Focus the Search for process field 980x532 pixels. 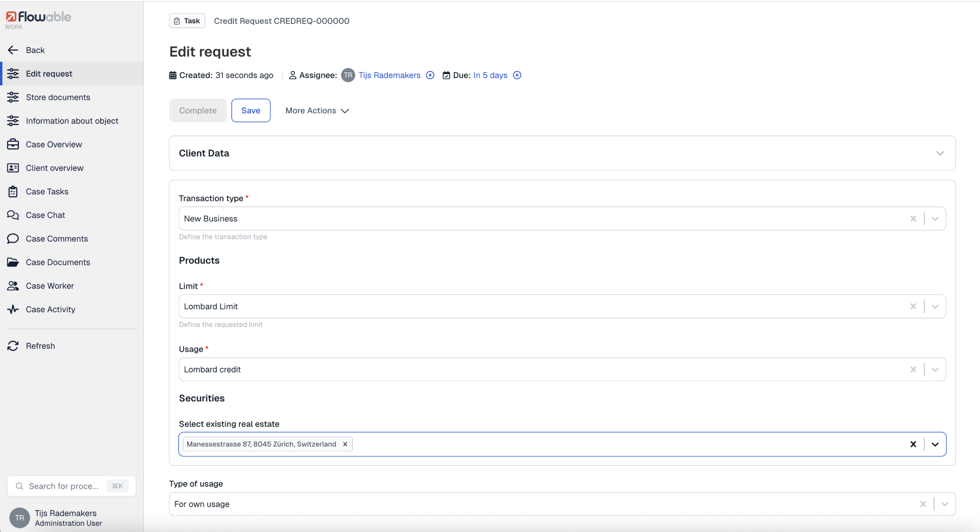tap(71, 486)
